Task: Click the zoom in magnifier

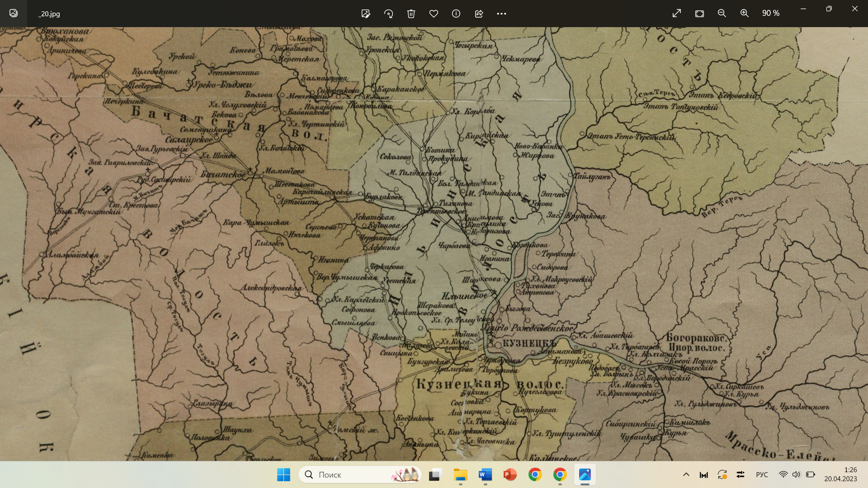Action: click(x=745, y=14)
